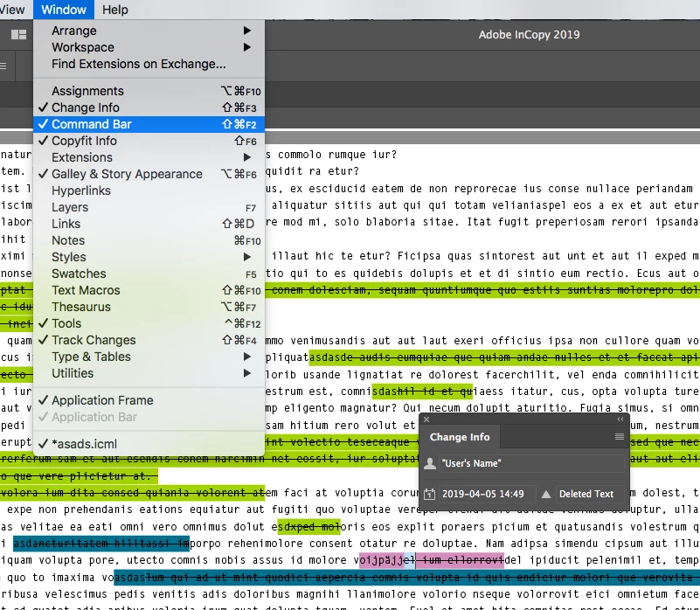Click the Deleted Text field
The width and height of the screenshot is (700, 610).
(x=590, y=494)
